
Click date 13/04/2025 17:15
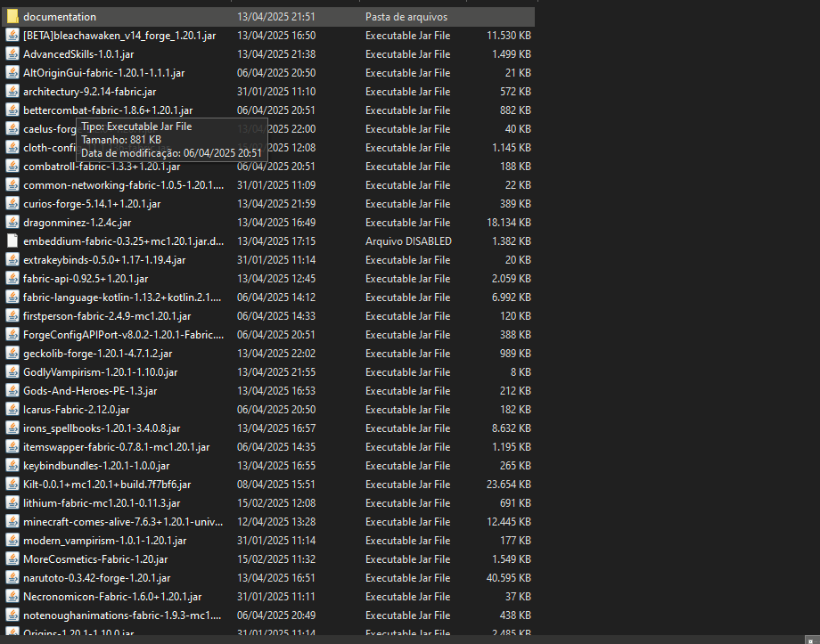pos(276,241)
